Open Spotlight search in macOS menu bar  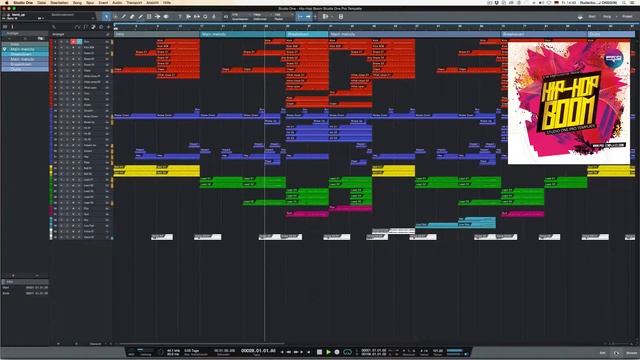pyautogui.click(x=625, y=2)
